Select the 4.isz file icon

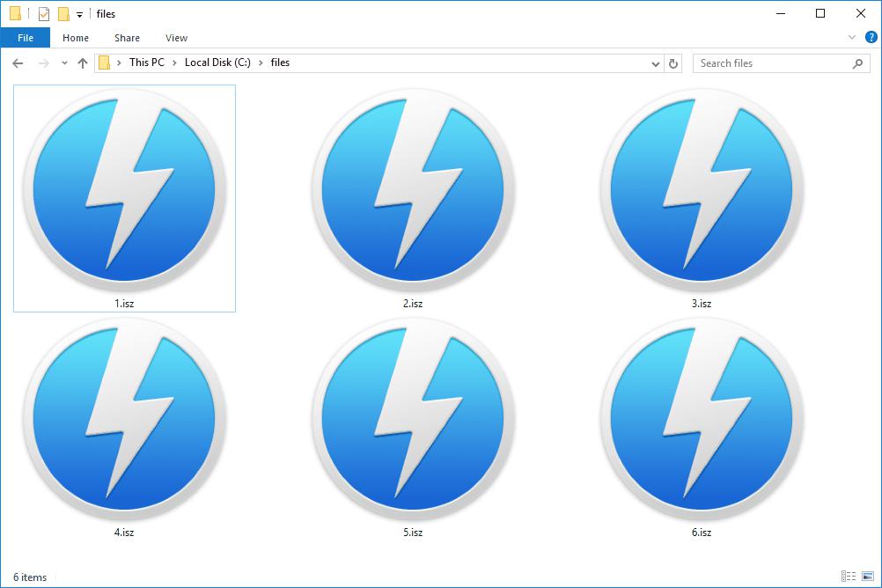124,419
